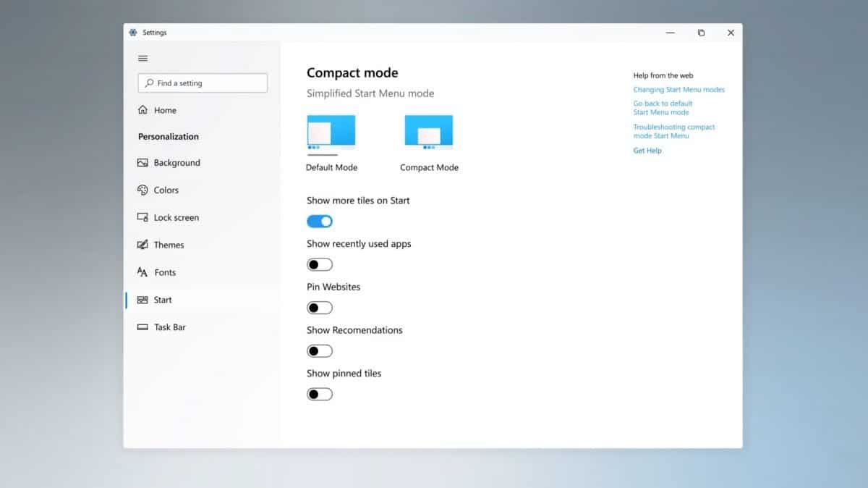Screen dimensions: 868x488
Task: Open the Get Help link
Action: click(x=647, y=151)
